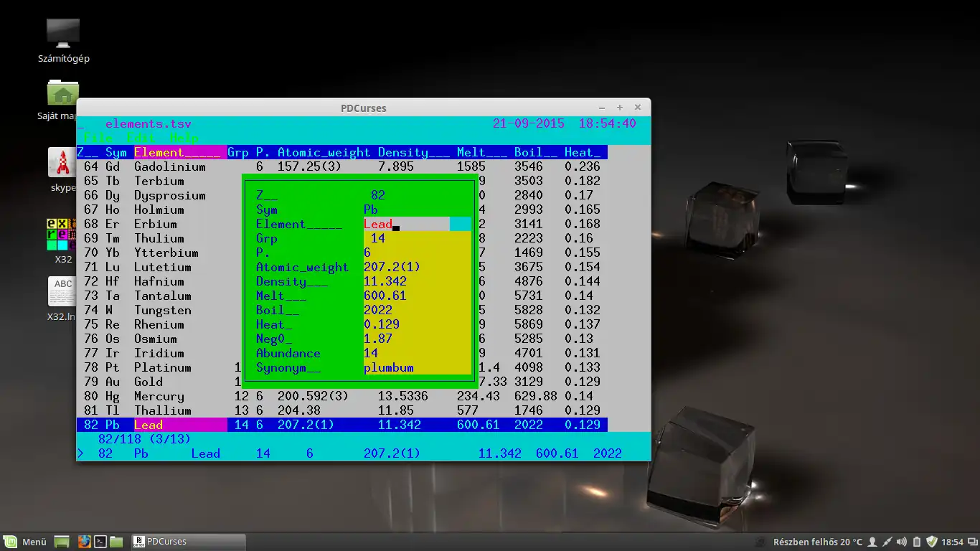Launch the terminal from the panel
Viewport: 980px width, 551px height.
[x=101, y=542]
